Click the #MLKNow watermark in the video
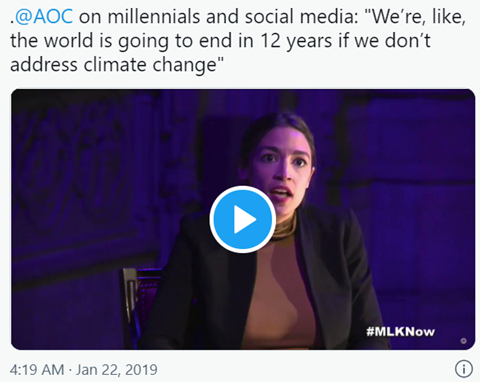The width and height of the screenshot is (480, 382). pyautogui.click(x=400, y=332)
